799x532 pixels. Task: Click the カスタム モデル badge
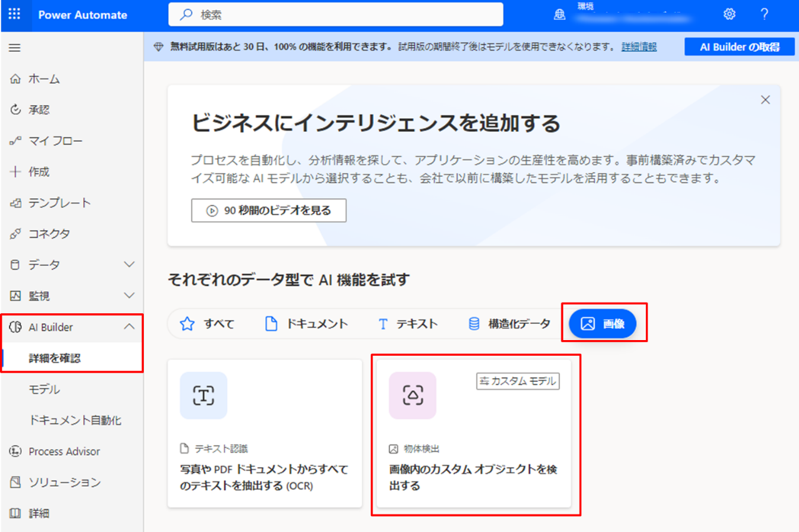click(518, 381)
